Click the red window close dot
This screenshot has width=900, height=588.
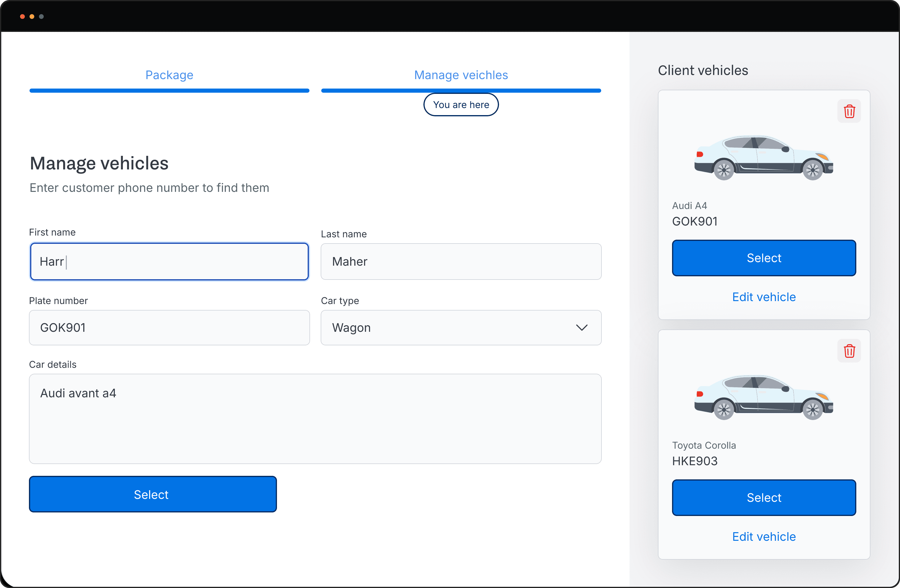coord(22,17)
